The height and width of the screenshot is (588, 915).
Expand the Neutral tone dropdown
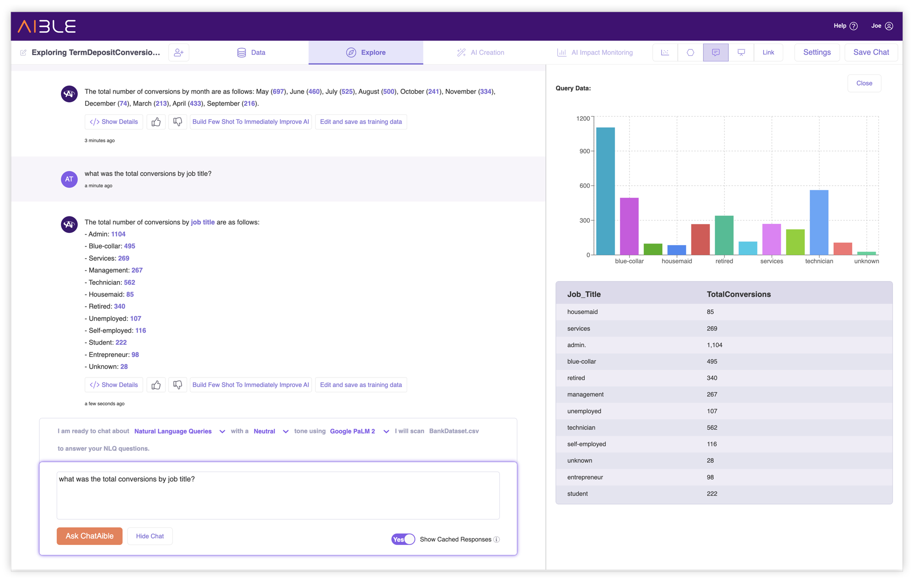(285, 431)
